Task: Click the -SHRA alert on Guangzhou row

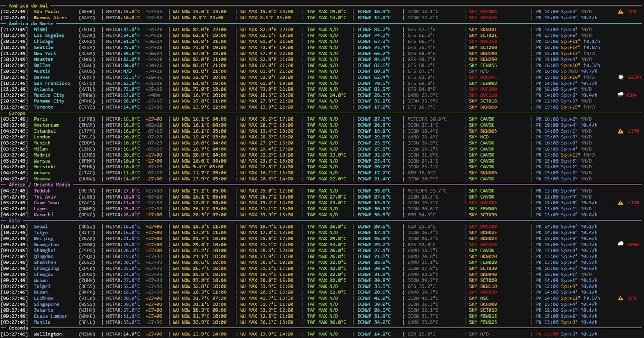Action: click(633, 245)
